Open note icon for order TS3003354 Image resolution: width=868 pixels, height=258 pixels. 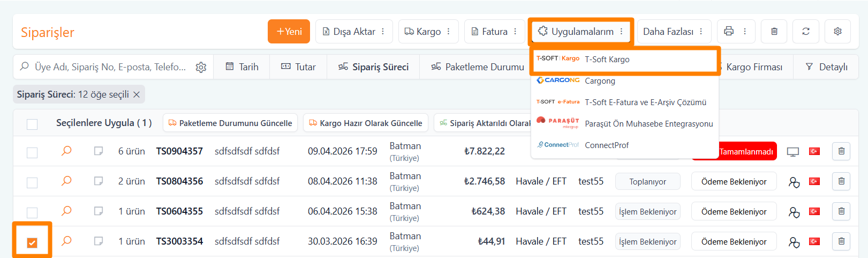tap(99, 241)
